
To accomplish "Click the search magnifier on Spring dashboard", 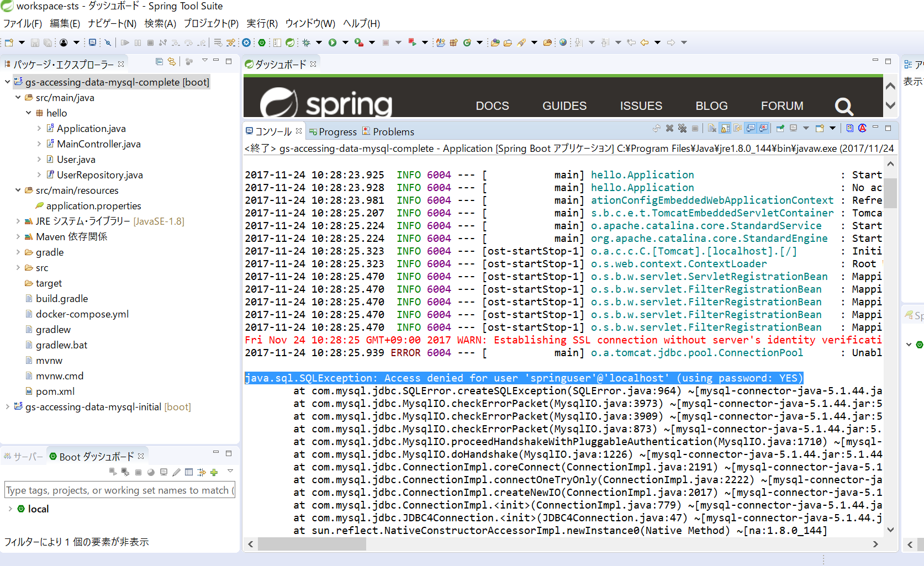I will pos(843,105).
